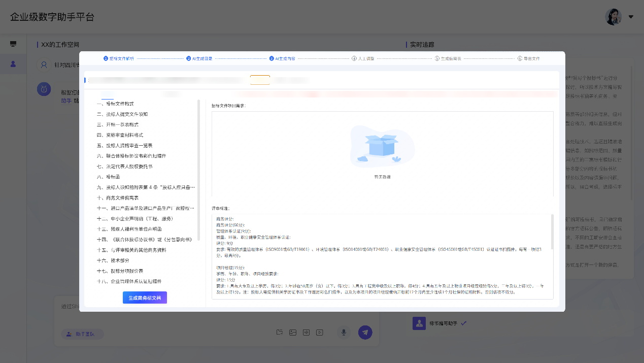Go to step 2 AI生成目录
This screenshot has height=363, width=644.
click(199, 58)
